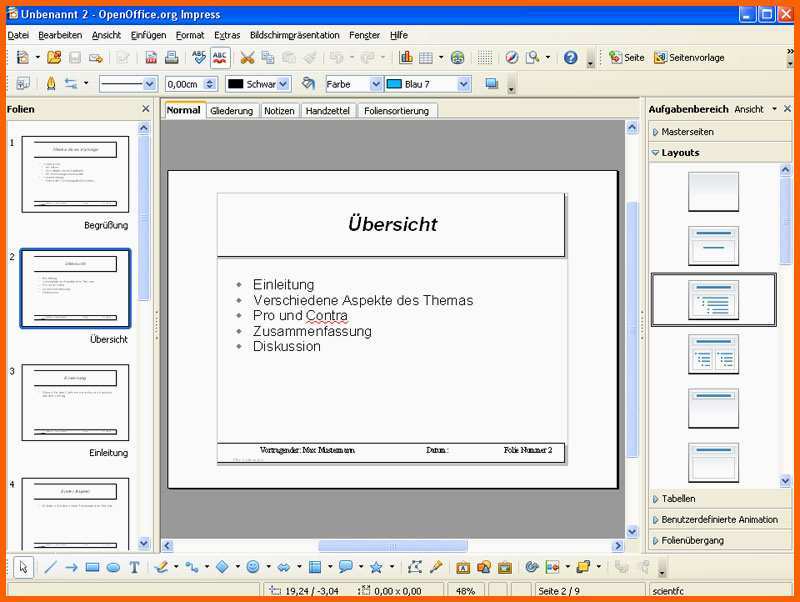Image resolution: width=800 pixels, height=602 pixels.
Task: Open area fill paint bucket icon
Action: (x=308, y=83)
